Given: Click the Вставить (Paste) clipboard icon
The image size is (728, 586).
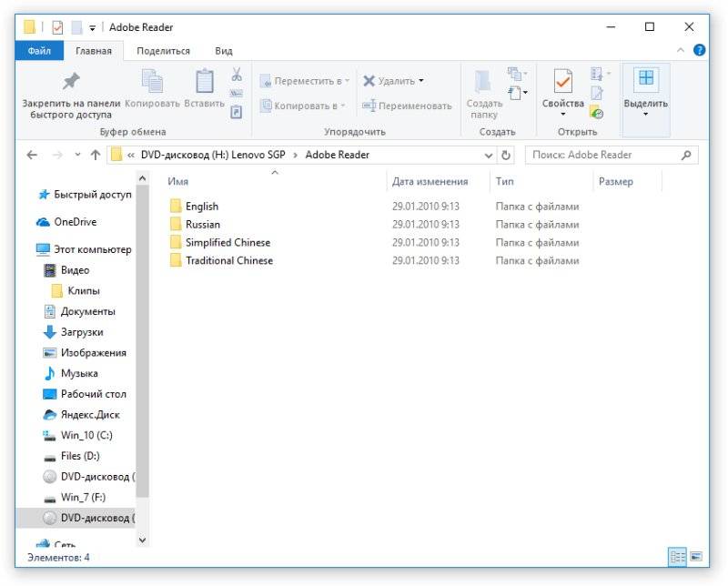Looking at the screenshot, I should pyautogui.click(x=204, y=82).
